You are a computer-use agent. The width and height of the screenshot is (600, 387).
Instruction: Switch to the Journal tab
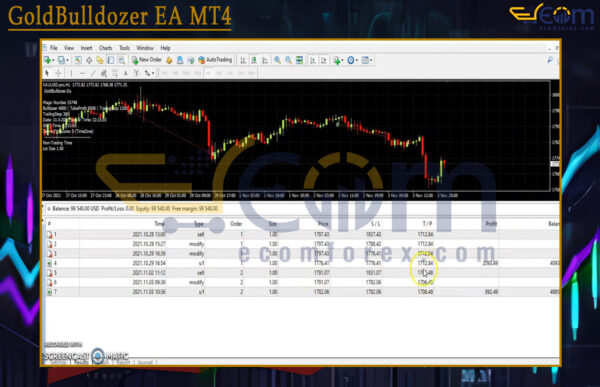tap(145, 362)
